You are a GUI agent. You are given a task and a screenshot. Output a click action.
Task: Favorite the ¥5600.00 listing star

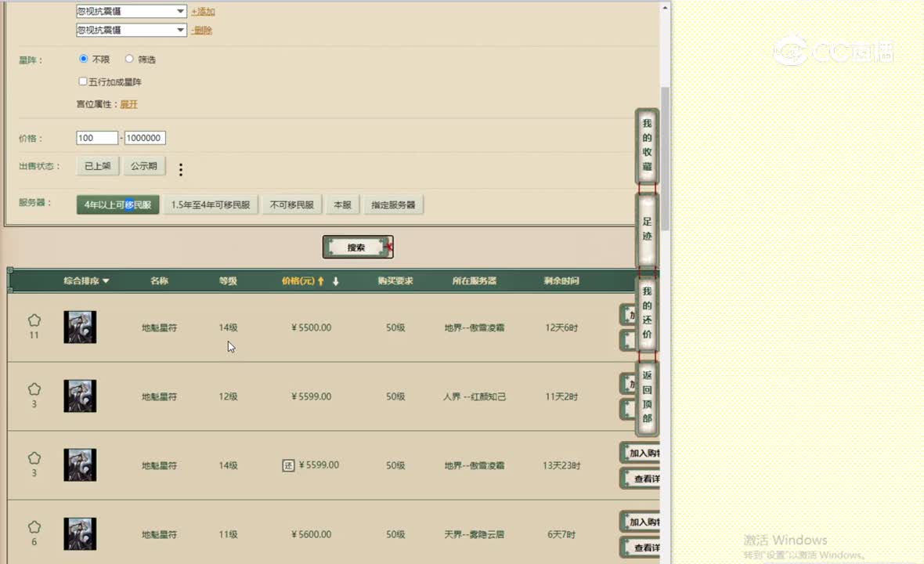click(x=34, y=527)
